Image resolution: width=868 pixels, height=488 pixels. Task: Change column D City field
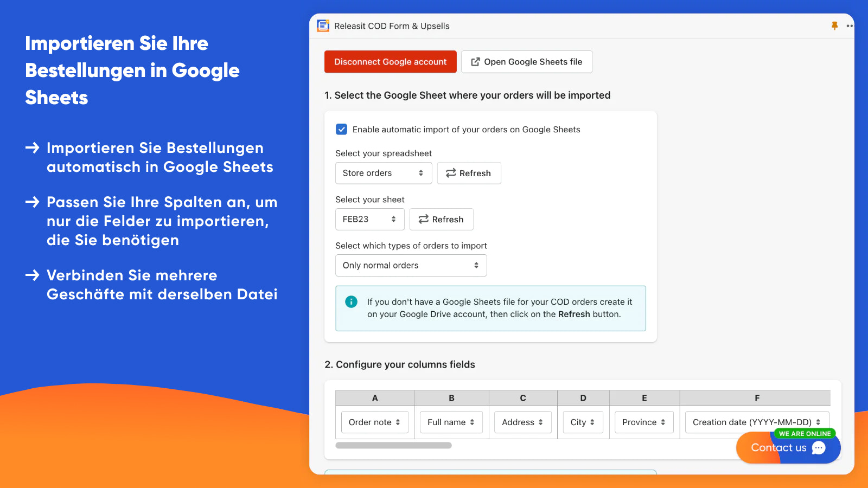pos(583,422)
